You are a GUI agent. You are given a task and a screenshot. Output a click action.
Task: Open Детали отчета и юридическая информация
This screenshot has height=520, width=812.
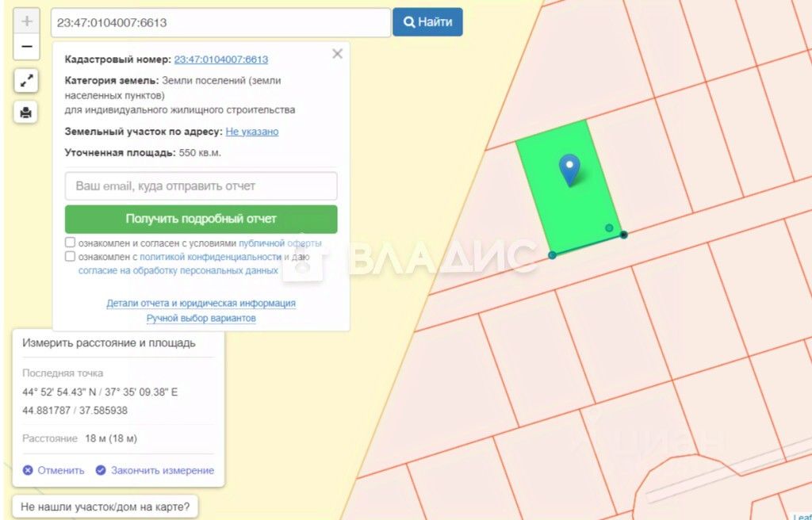(x=201, y=303)
